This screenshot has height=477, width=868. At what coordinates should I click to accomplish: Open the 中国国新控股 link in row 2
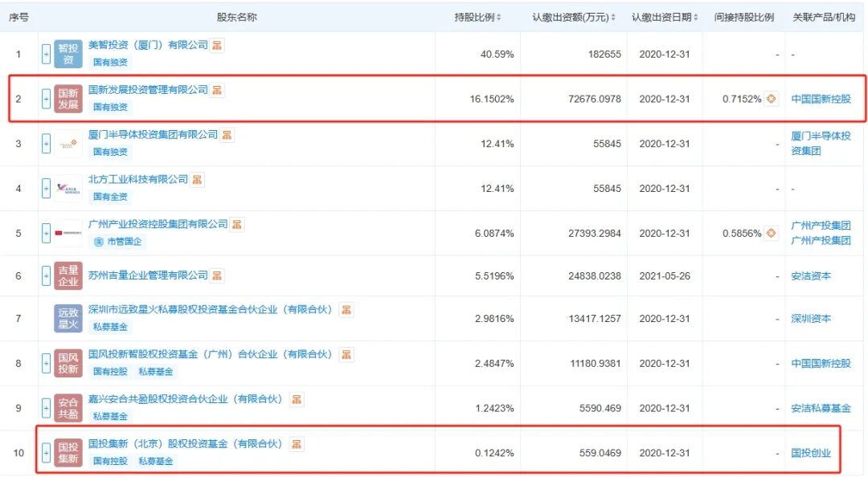pyautogui.click(x=821, y=99)
